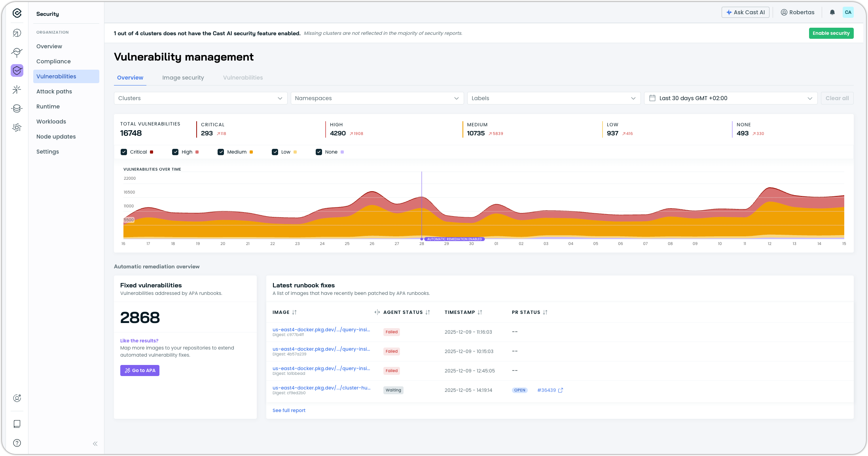Click the Automatic Remediation Enabled timeline marker
The image size is (868, 456).
[x=454, y=239]
